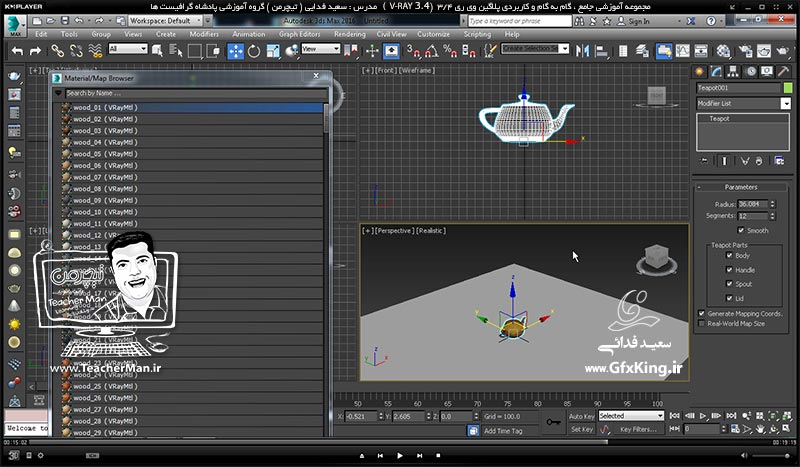Select wood_05 (VRayMtl) material
Screen dimensions: 800x467
(x=191, y=154)
